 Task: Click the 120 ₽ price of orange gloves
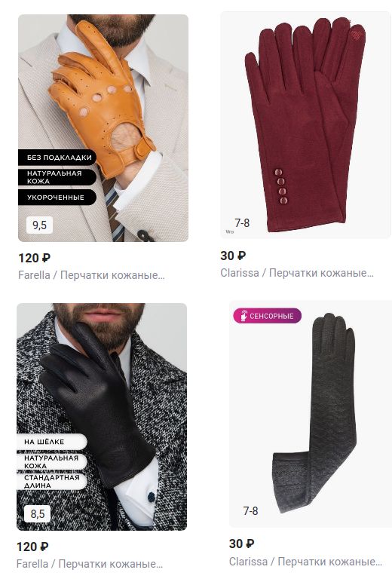tap(35, 258)
